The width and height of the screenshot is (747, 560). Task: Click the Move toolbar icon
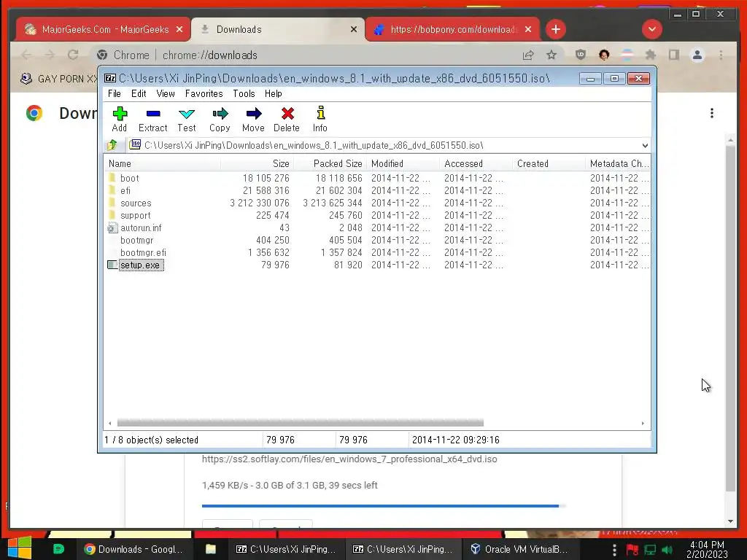[253, 119]
